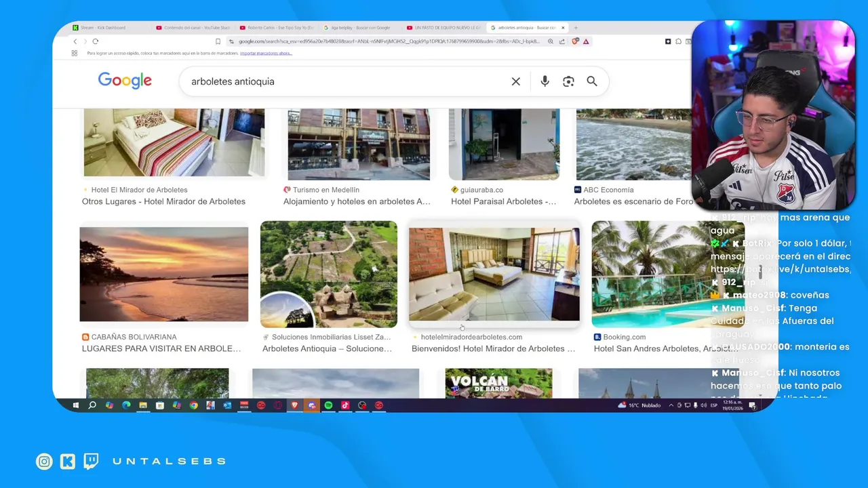Open zoom magnifier icon in address bar
This screenshot has height=488, width=868.
tap(551, 41)
